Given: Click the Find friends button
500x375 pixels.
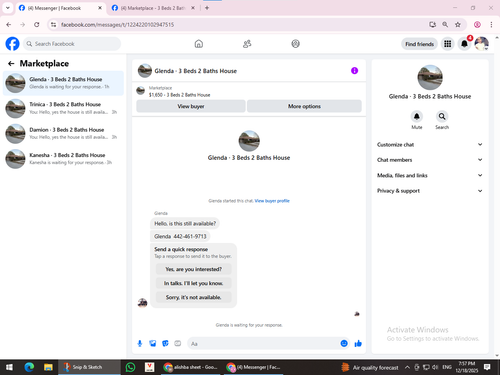Looking at the screenshot, I should (x=419, y=44).
